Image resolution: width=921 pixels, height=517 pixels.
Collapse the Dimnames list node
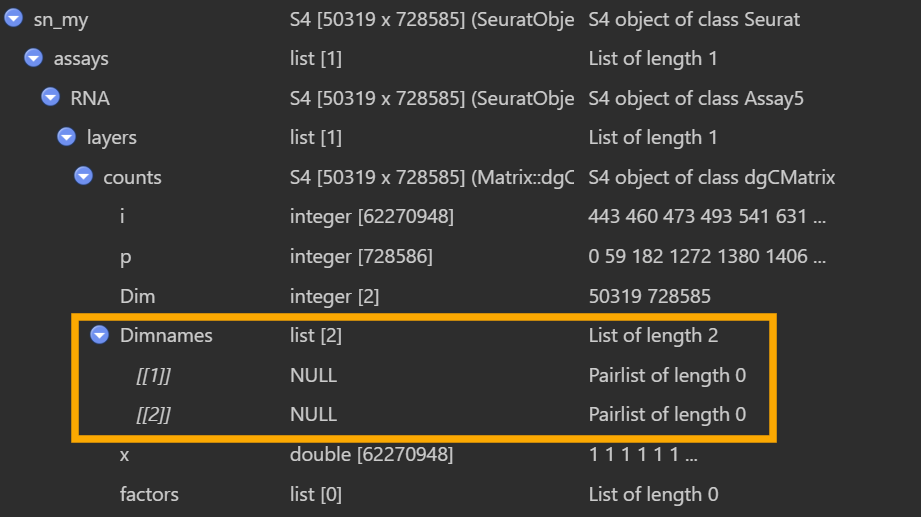(99, 335)
